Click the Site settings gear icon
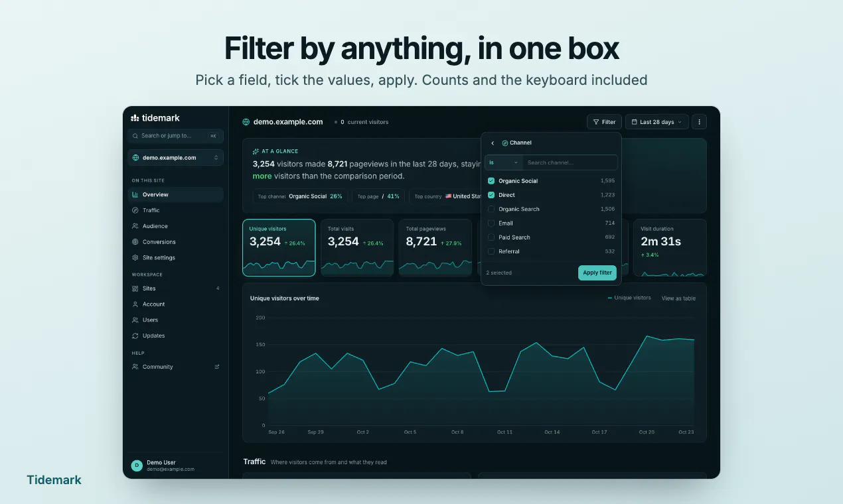Viewport: 843px width, 504px height. [135, 257]
